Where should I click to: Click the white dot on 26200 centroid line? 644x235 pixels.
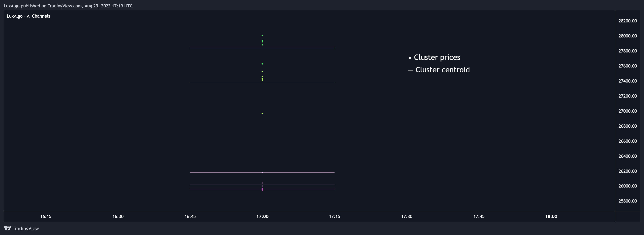coord(262,173)
